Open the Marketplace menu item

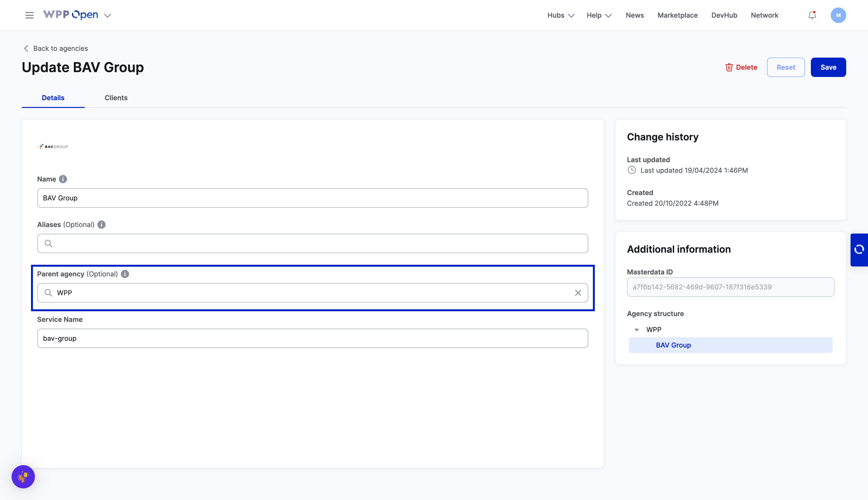pos(677,15)
